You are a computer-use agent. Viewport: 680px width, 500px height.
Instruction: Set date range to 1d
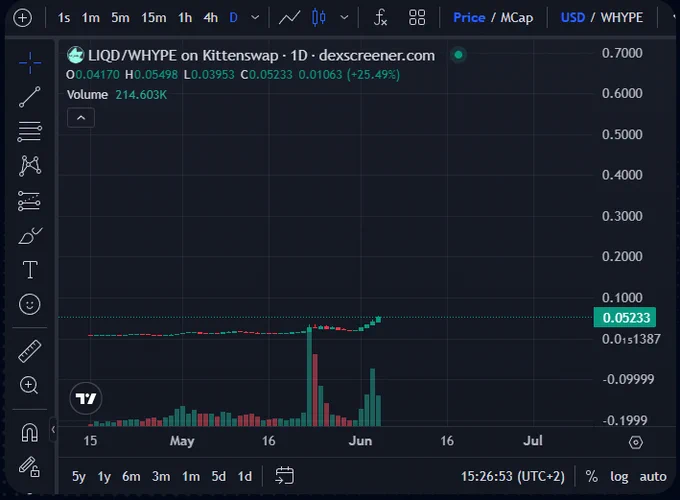point(245,476)
